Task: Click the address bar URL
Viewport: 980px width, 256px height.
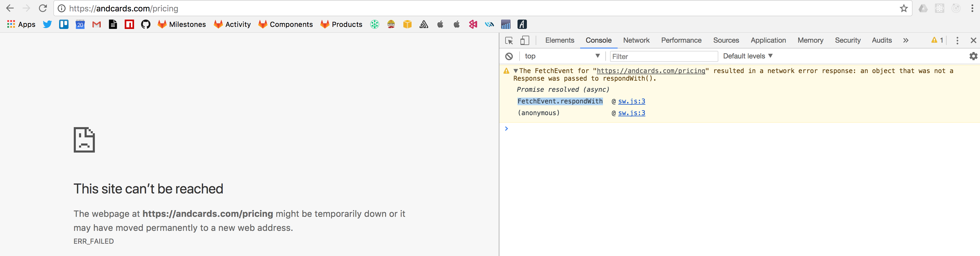Action: click(124, 8)
